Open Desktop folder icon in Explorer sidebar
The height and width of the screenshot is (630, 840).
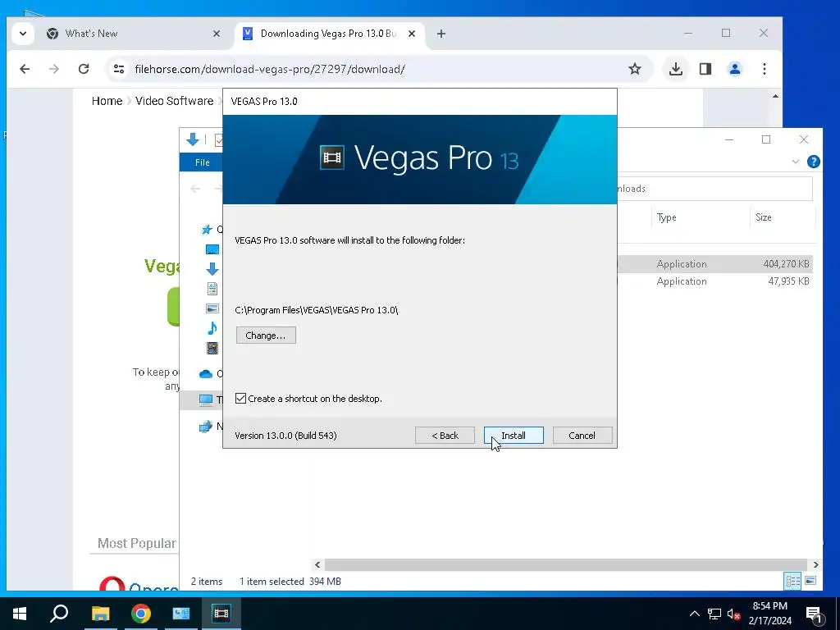tap(212, 249)
